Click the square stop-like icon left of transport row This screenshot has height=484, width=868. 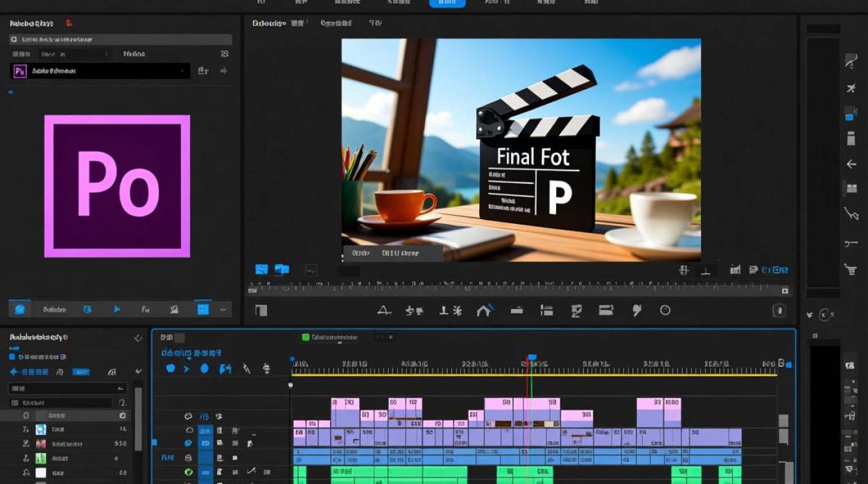(261, 310)
